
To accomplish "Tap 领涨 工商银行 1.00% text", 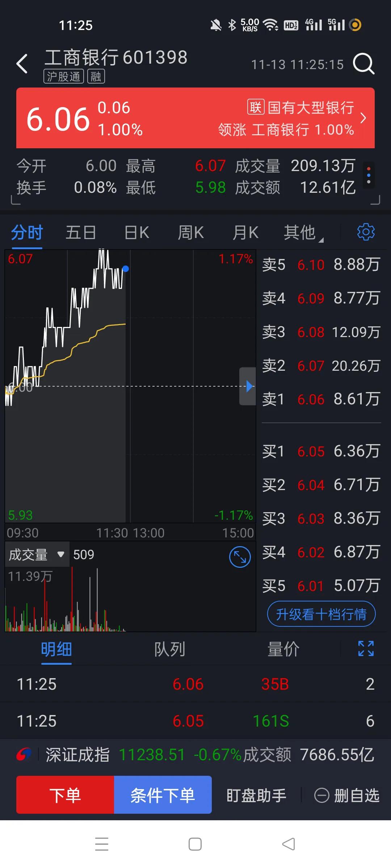I will [x=286, y=129].
